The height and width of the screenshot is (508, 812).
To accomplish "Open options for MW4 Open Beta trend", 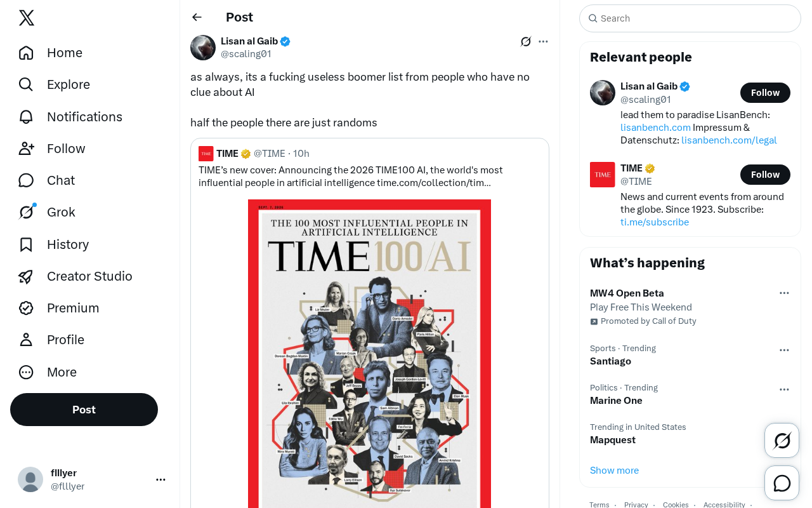I will point(784,293).
